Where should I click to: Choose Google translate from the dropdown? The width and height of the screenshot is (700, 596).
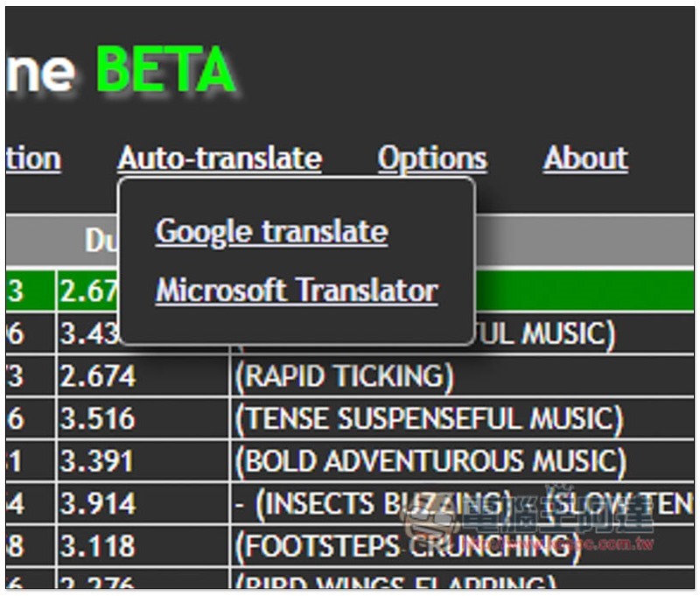click(x=271, y=232)
